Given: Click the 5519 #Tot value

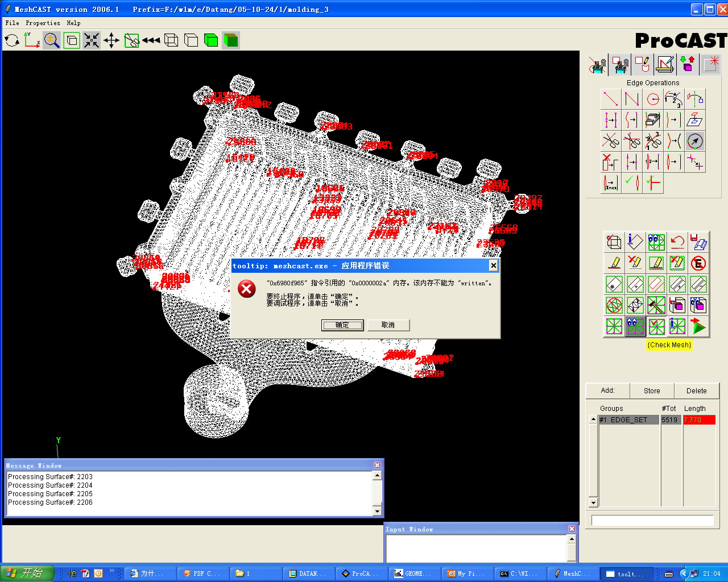Looking at the screenshot, I should (x=671, y=420).
